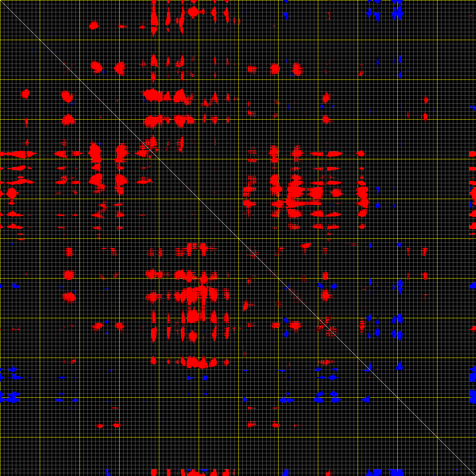Click the isolated red blob near the bottom
The image size is (476, 476).
pyautogui.click(x=116, y=425)
